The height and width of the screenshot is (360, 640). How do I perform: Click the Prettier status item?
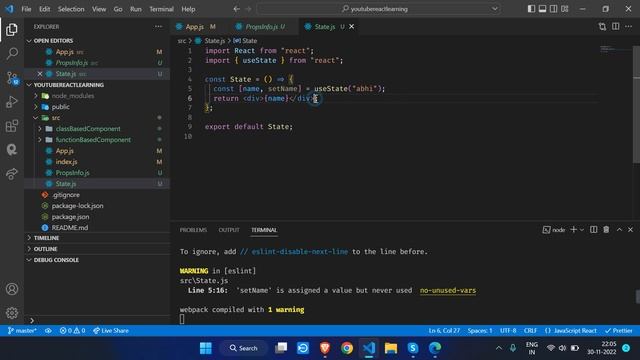618,331
